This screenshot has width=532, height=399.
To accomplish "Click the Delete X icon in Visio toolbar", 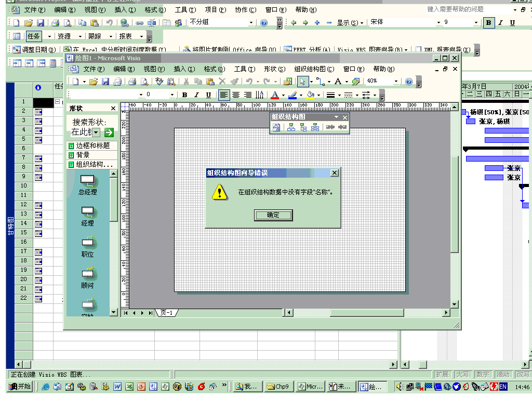I will pyautogui.click(x=222, y=82).
